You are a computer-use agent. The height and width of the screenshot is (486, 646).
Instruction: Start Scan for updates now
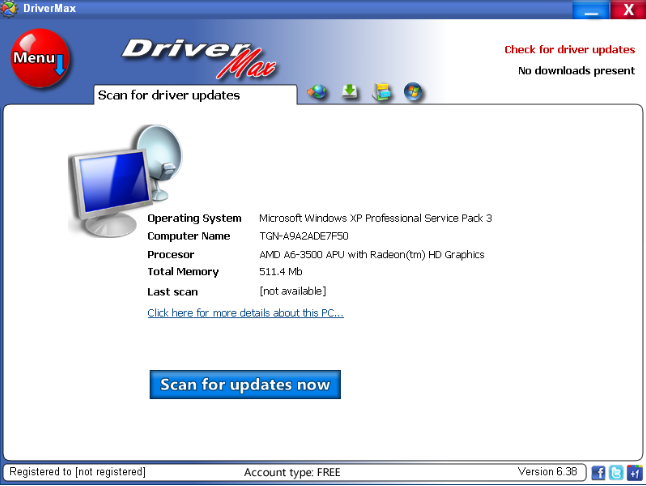(x=245, y=384)
